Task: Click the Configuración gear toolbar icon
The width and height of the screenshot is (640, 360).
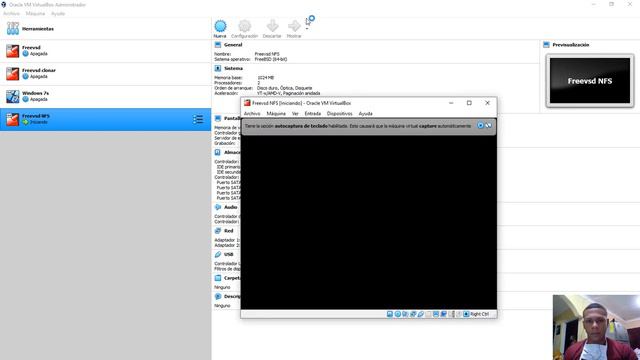Action: pyautogui.click(x=244, y=27)
